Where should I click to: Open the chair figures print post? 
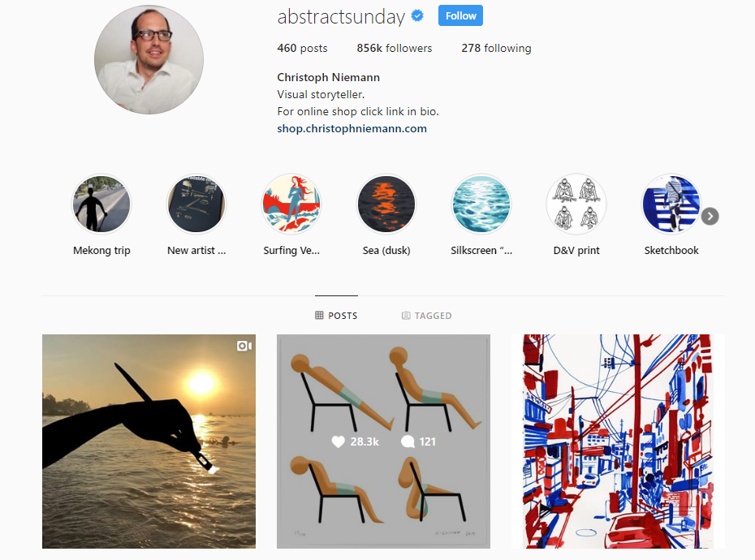point(383,442)
